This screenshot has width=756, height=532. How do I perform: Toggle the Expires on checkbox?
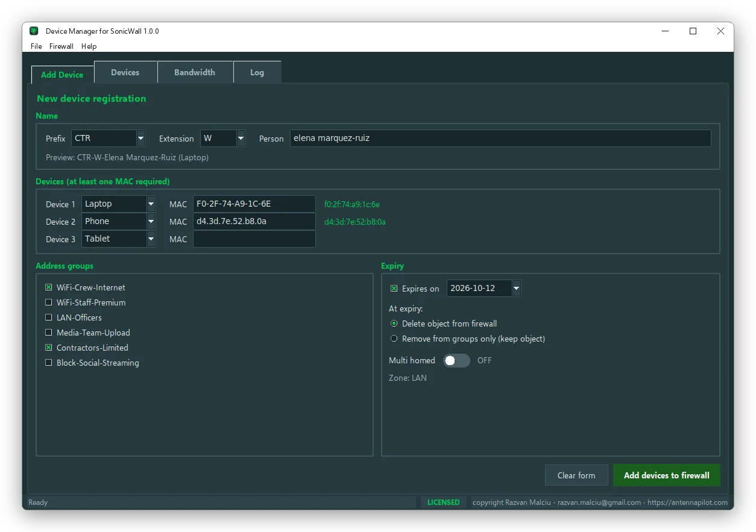(394, 289)
